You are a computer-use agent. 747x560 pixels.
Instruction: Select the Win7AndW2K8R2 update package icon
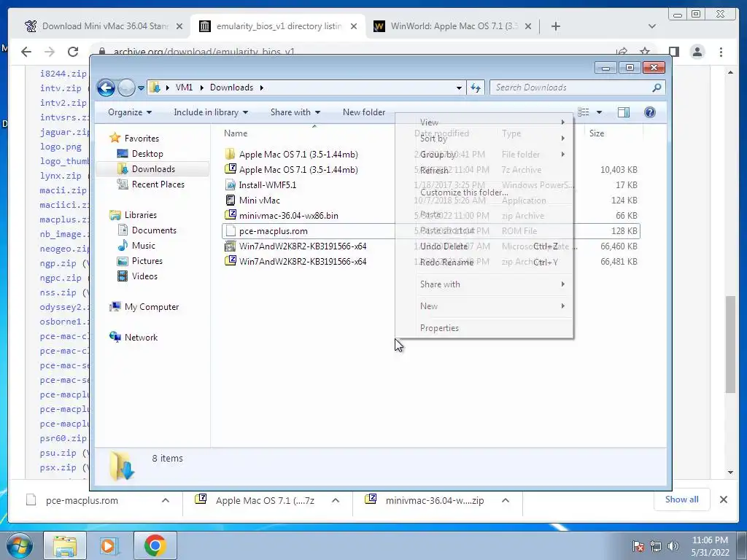pyautogui.click(x=231, y=246)
